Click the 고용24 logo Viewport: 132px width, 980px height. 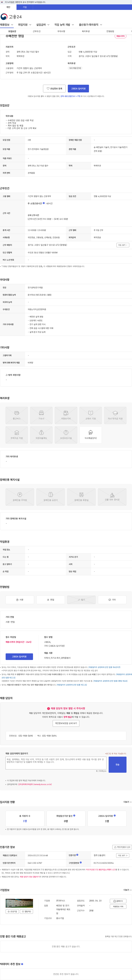pyautogui.click(x=11, y=17)
